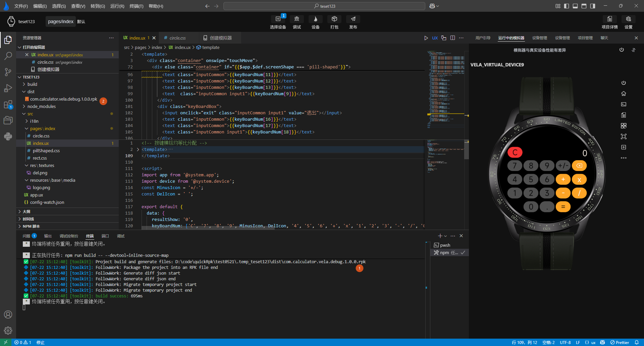Expand the folded template block at line 2
Screen dimensions: 644x346
(138, 150)
